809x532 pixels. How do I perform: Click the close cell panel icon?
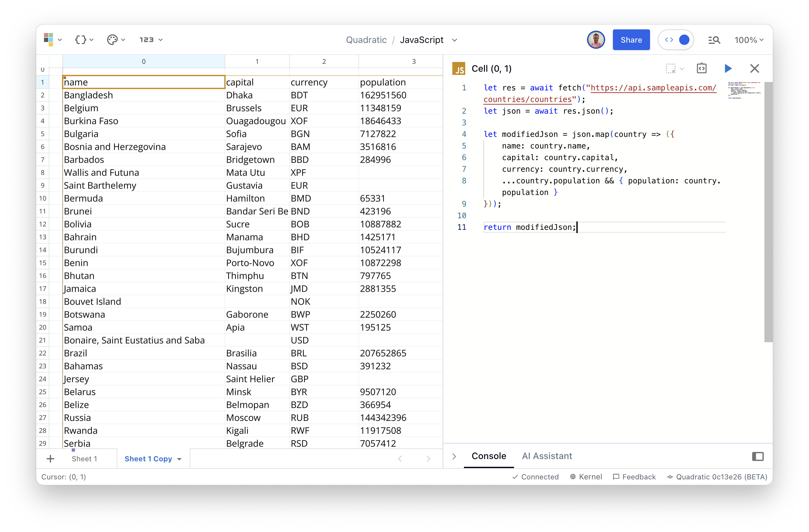click(754, 68)
